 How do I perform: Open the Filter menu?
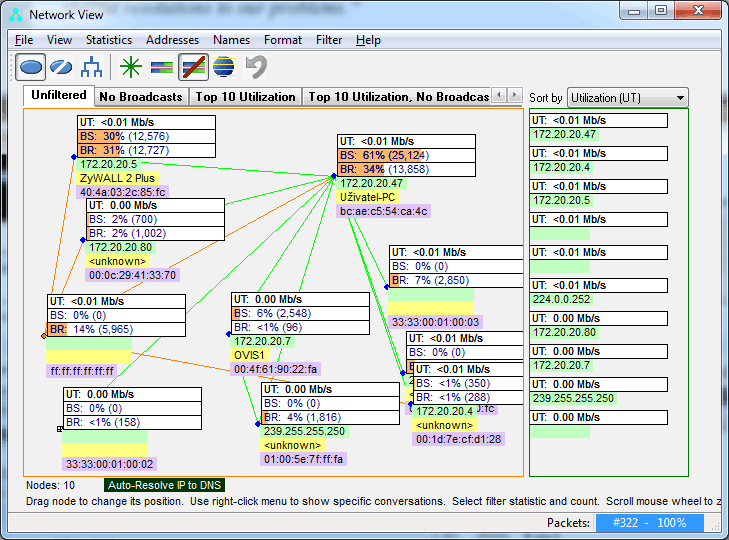click(x=329, y=40)
